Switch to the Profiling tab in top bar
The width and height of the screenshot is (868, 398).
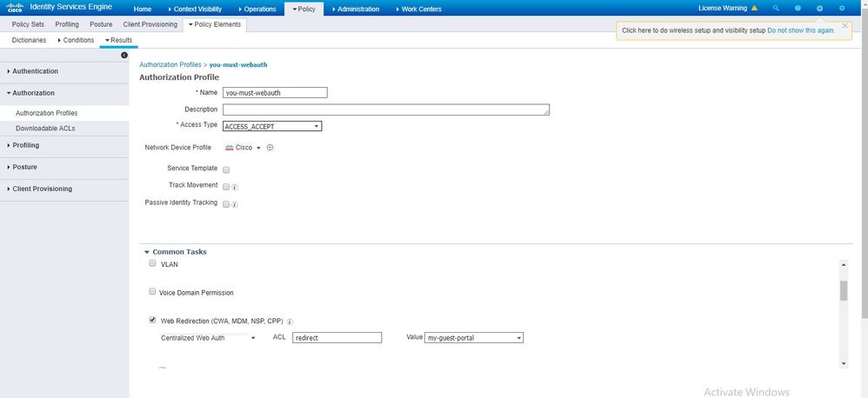point(67,24)
